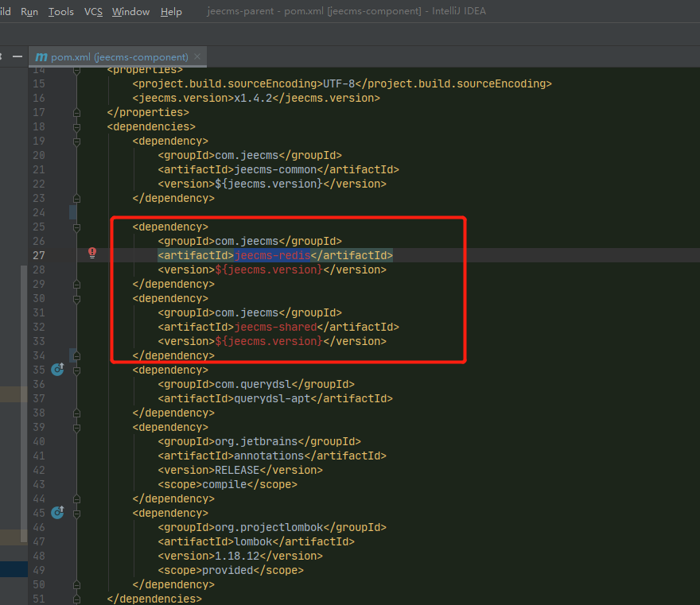Collapse the dependencies block at line 18
The width and height of the screenshot is (700, 605).
tap(77, 126)
